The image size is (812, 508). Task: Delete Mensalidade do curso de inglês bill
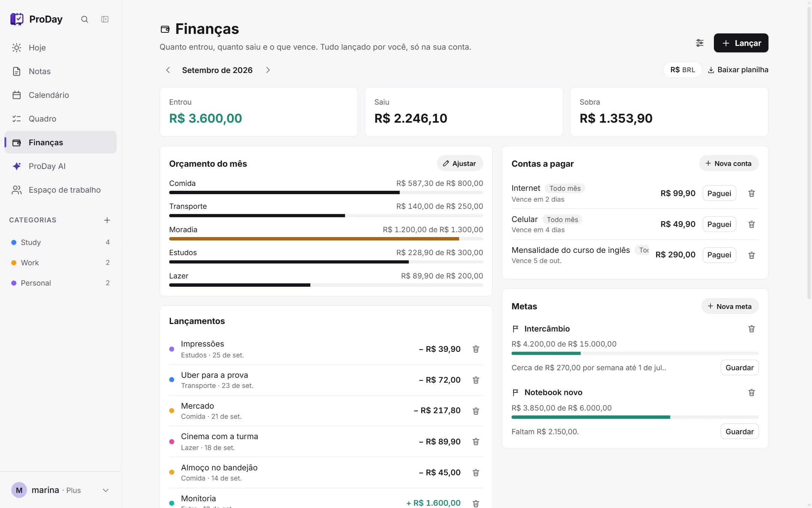click(x=751, y=255)
